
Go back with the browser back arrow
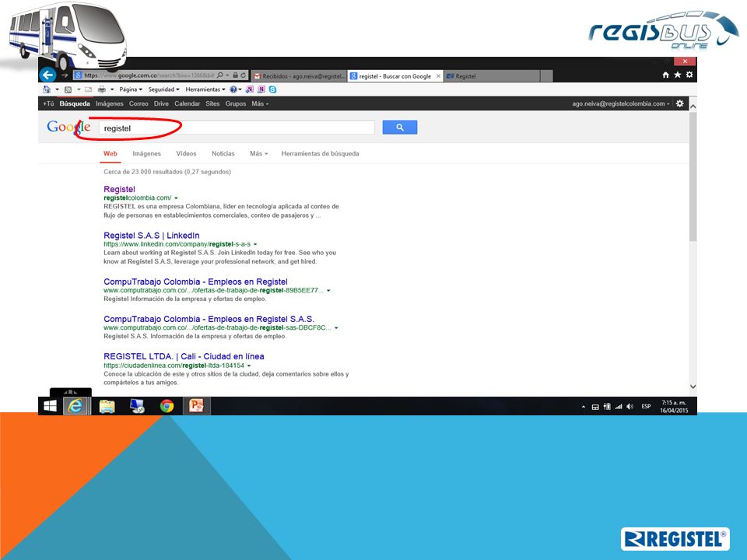pos(47,75)
